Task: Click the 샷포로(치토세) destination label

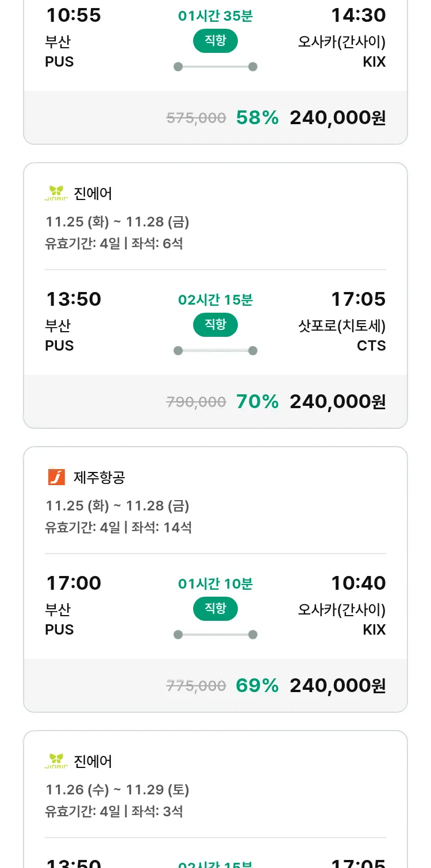Action: 342,326
